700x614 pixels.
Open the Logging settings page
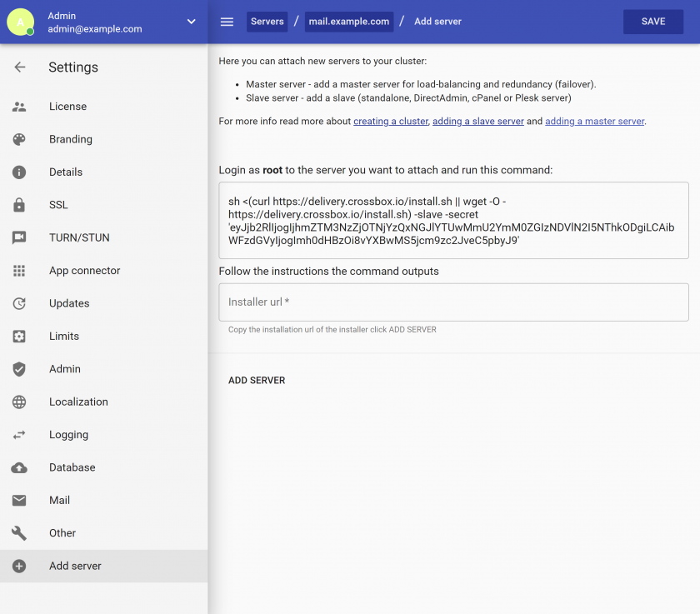click(x=103, y=435)
